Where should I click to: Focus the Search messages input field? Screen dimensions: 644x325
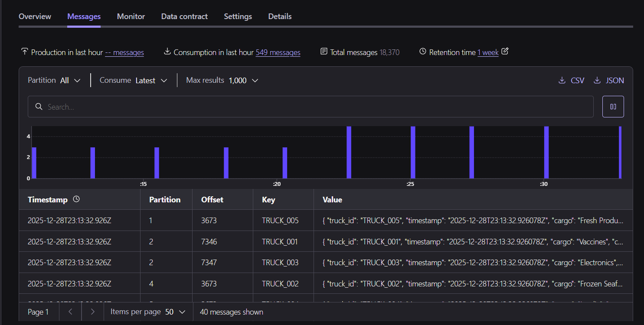pos(311,107)
